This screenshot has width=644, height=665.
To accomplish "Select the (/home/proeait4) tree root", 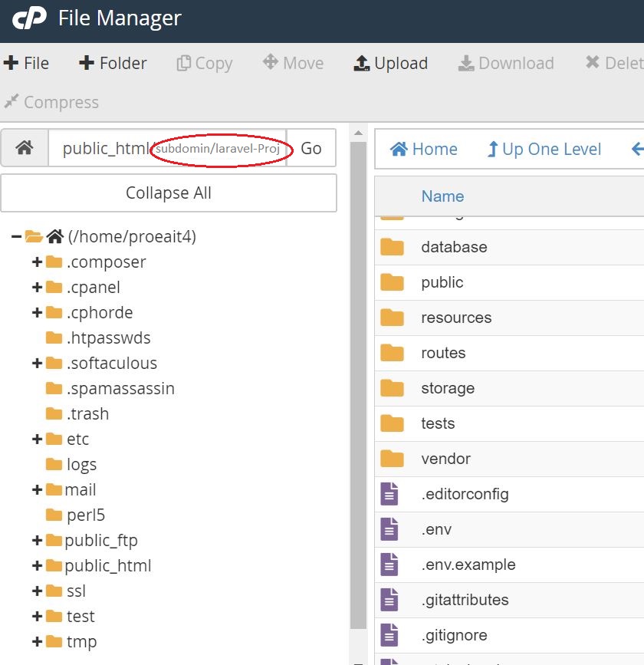I will pyautogui.click(x=132, y=237).
